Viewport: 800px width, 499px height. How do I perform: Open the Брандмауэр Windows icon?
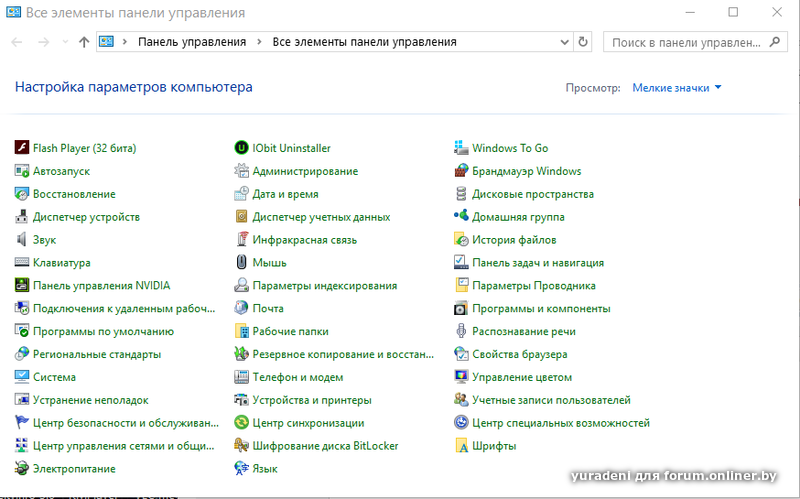click(461, 171)
